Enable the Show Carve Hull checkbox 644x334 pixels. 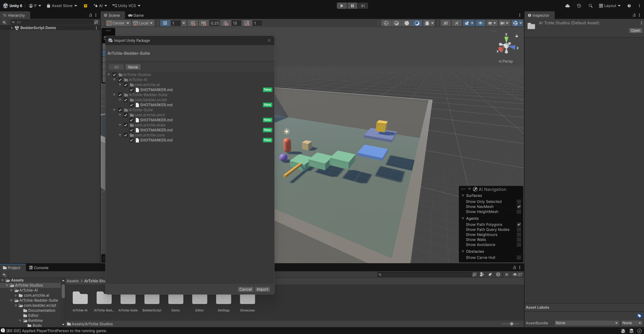click(519, 258)
